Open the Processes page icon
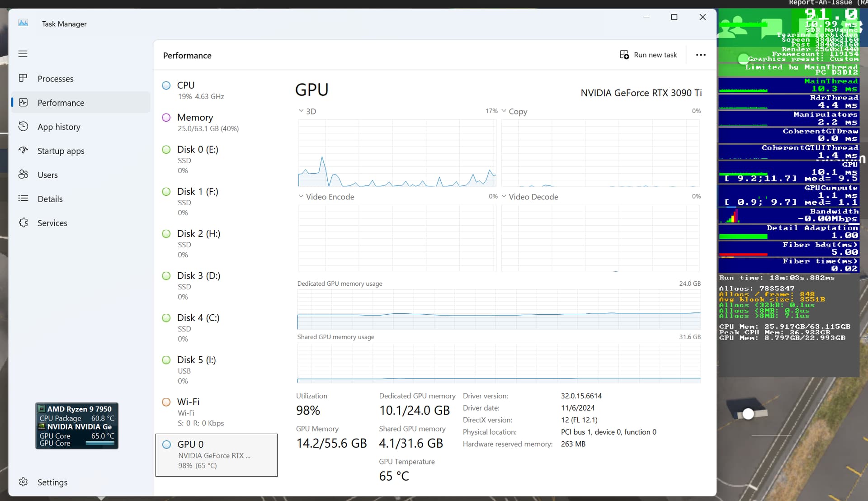Screen dimensions: 868x501 pos(23,78)
